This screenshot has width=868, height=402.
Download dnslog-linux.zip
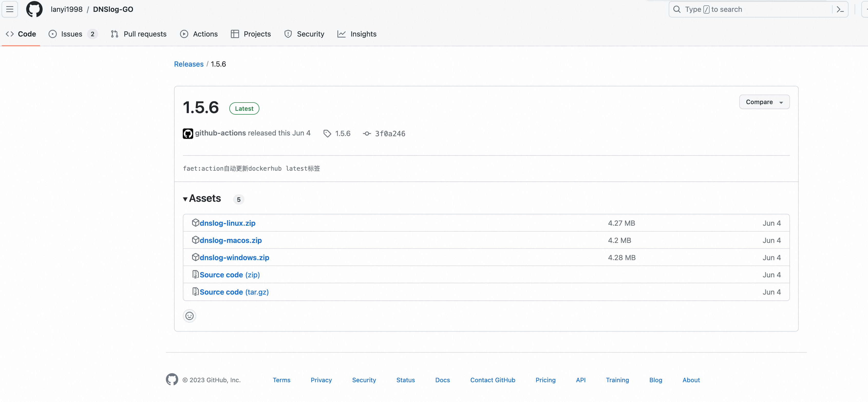click(x=228, y=223)
